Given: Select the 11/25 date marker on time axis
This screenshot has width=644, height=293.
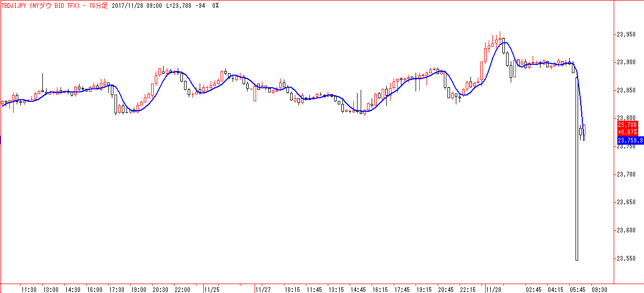Looking at the screenshot, I should [x=212, y=289].
